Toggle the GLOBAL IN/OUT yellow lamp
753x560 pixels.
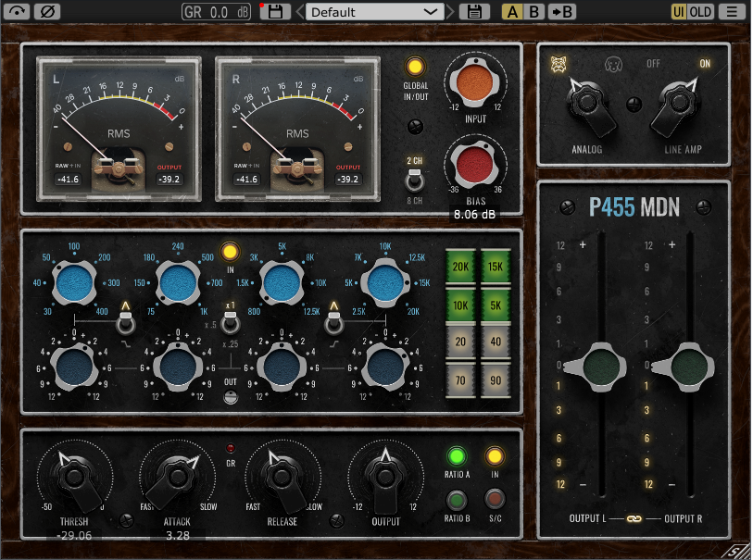click(x=415, y=67)
